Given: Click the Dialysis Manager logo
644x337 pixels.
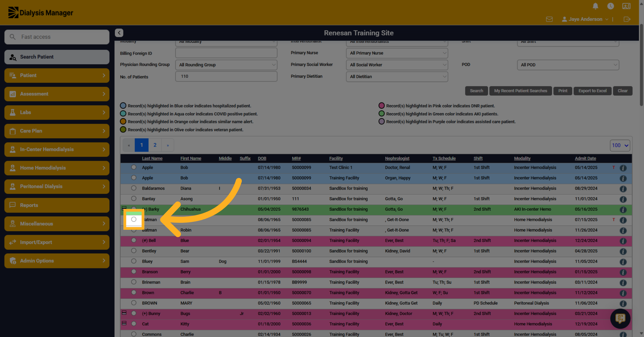Looking at the screenshot, I should 41,13.
